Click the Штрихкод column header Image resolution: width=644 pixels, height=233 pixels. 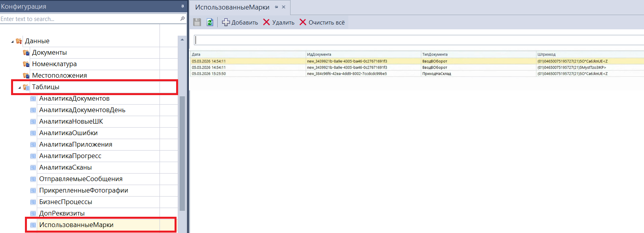click(x=590, y=54)
